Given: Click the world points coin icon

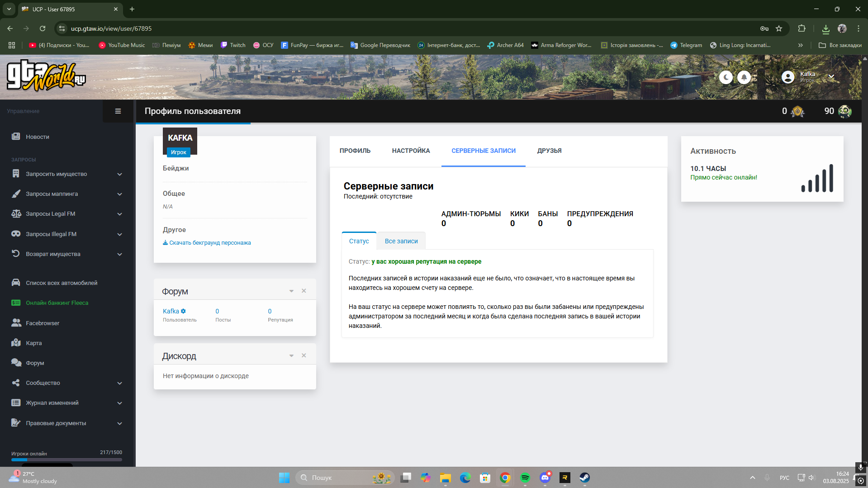Looking at the screenshot, I should coord(797,111).
